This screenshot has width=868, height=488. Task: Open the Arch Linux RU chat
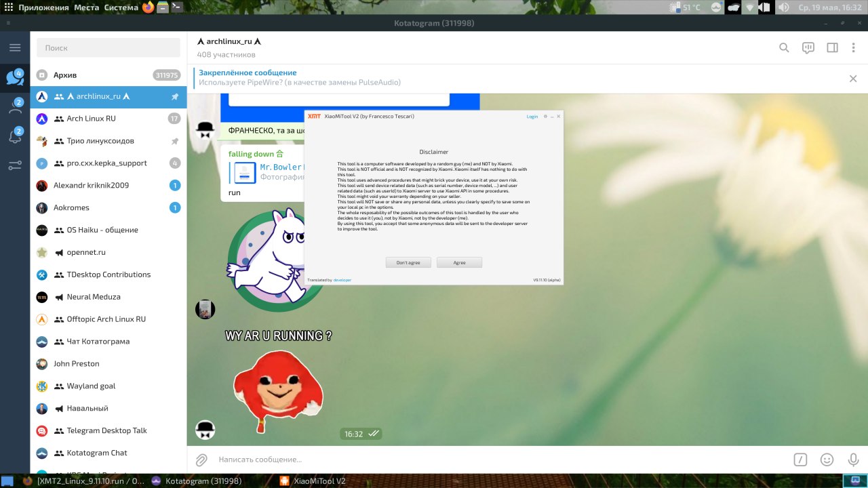point(108,119)
